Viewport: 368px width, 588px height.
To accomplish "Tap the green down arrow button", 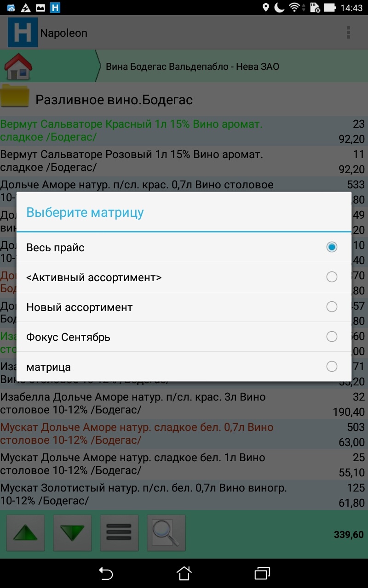I will coord(73,533).
